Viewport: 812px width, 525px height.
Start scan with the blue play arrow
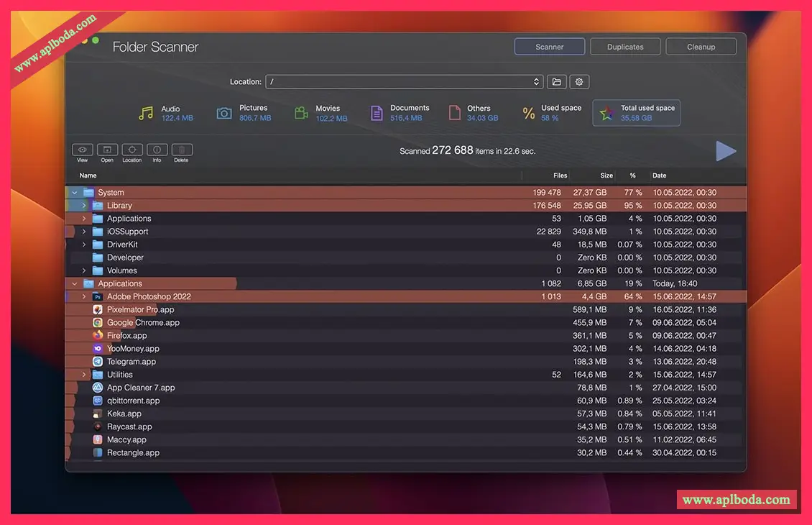pos(726,151)
